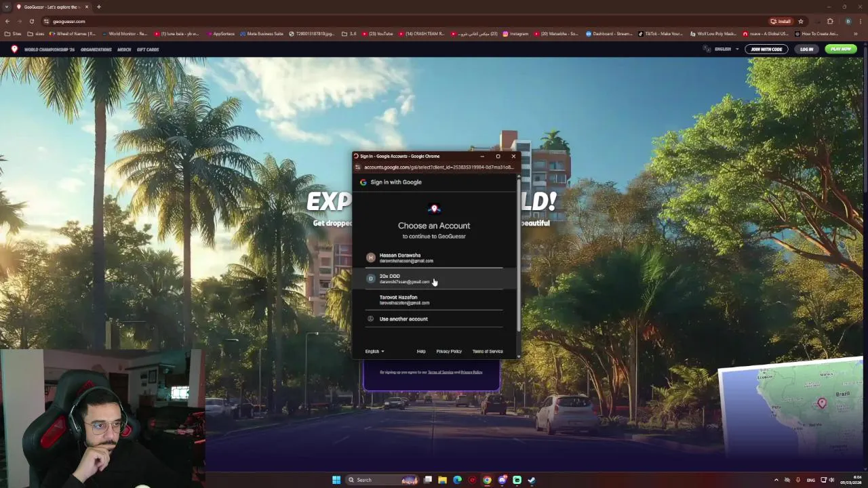
Task: Open English language dropdown in sign-in popup
Action: (374, 351)
